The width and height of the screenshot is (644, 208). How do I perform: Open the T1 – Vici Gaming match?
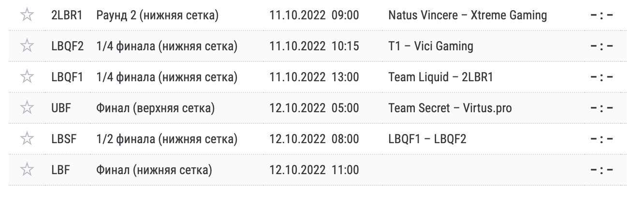pos(431,46)
